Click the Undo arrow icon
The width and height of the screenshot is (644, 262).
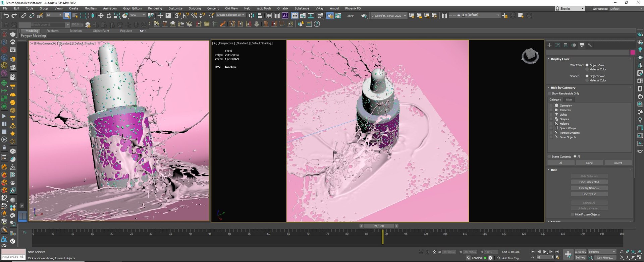tap(6, 15)
